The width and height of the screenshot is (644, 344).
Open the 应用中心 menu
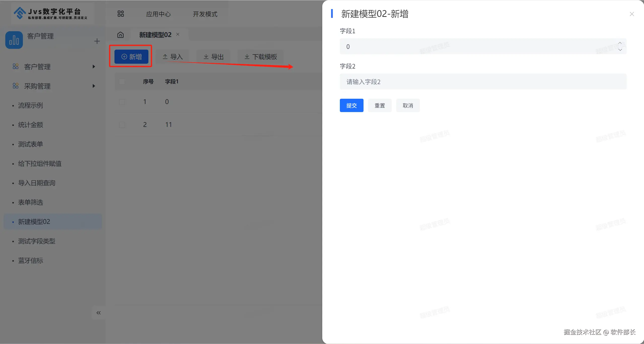158,14
